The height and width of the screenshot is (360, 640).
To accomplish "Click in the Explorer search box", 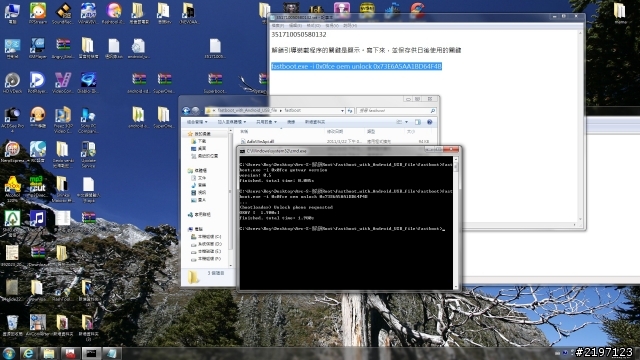I will [x=396, y=111].
